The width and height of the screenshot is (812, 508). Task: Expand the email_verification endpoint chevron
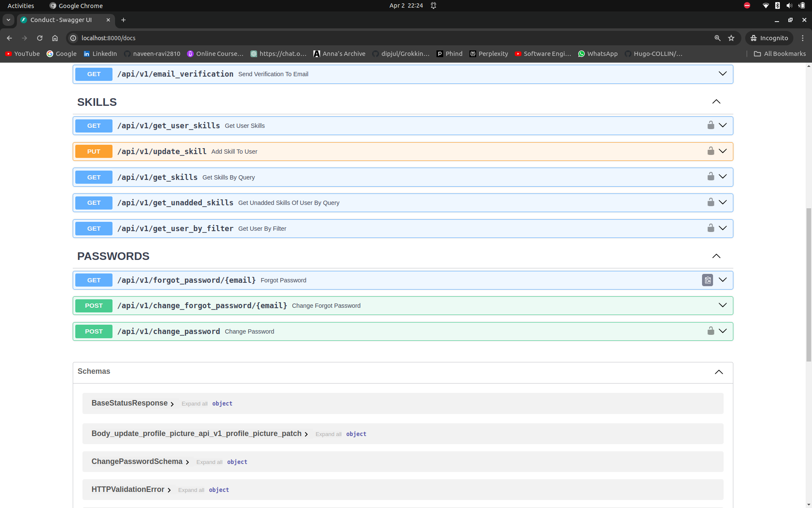(x=723, y=74)
